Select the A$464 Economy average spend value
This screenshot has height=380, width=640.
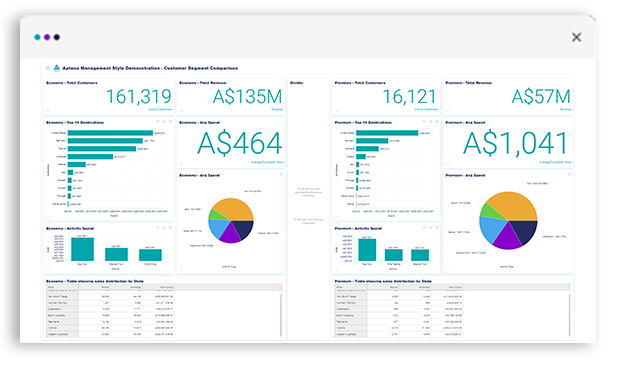(x=240, y=143)
